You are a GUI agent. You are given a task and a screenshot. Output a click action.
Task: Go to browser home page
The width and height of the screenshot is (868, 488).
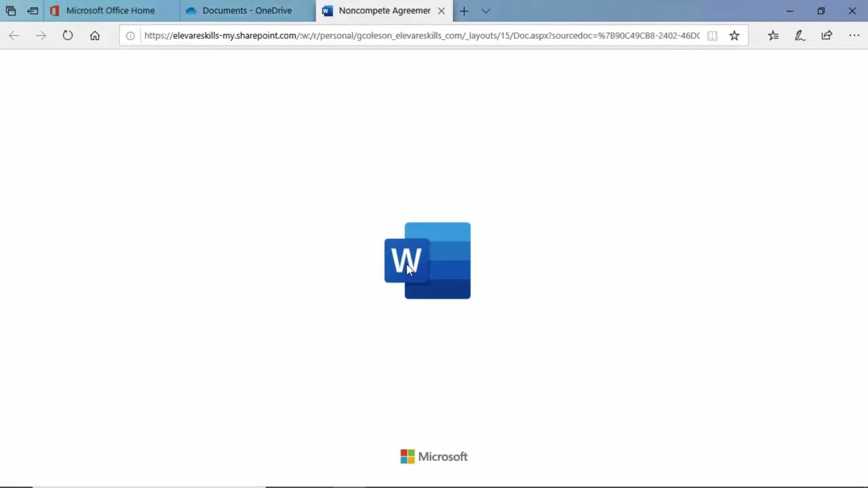95,35
